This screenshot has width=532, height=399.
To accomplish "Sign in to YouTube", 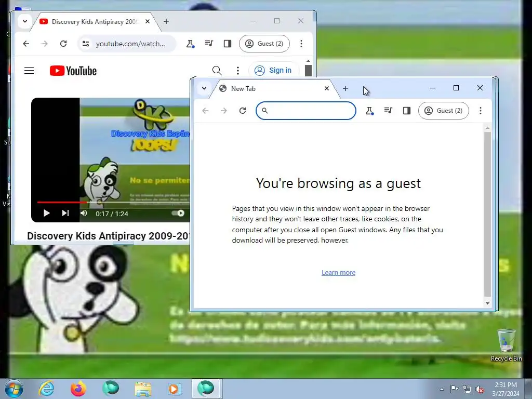I will point(273,70).
